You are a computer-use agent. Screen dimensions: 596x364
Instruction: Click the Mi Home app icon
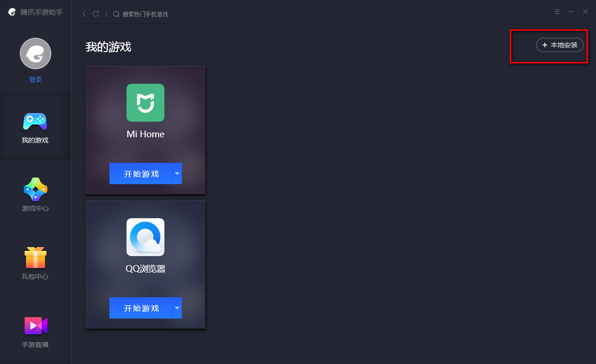pos(145,103)
